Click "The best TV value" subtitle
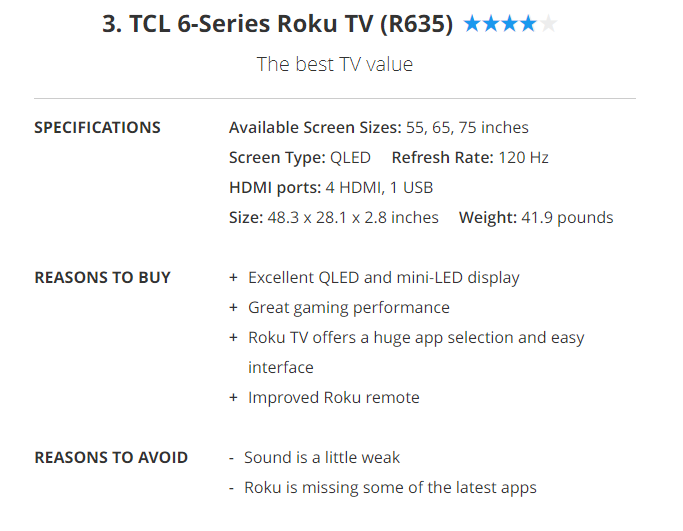 click(x=334, y=65)
